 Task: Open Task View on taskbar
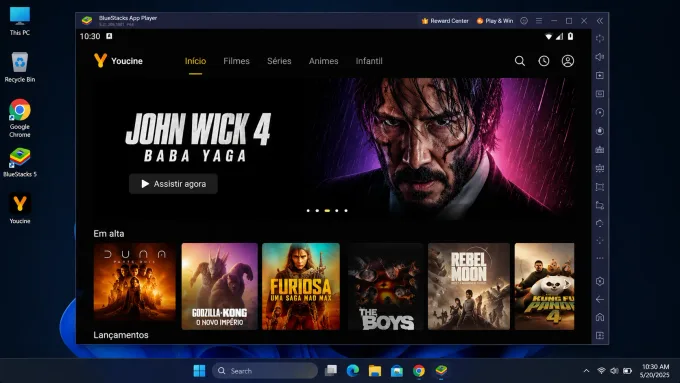331,371
